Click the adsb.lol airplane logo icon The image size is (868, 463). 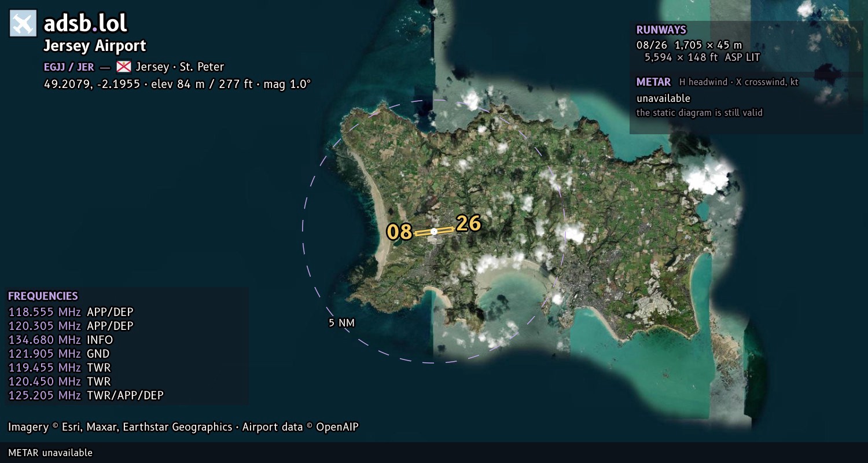23,24
